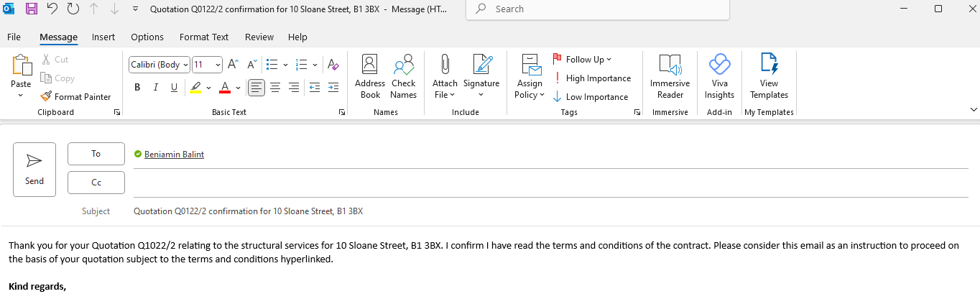This screenshot has height=299, width=980.
Task: Apply bulleted list
Action: point(272,64)
